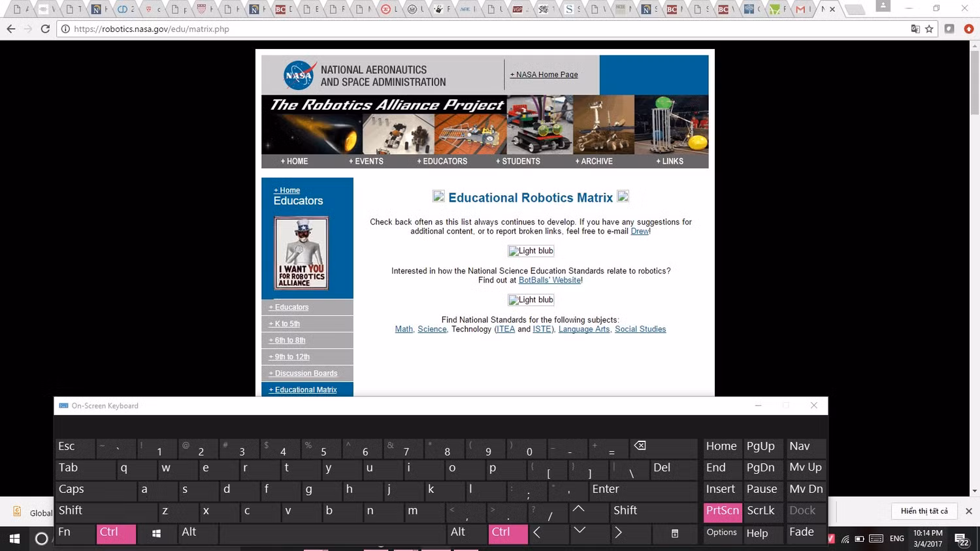Screen dimensions: 980x551
Task: Click the Backspace key on on-screen keyboard
Action: [664, 447]
